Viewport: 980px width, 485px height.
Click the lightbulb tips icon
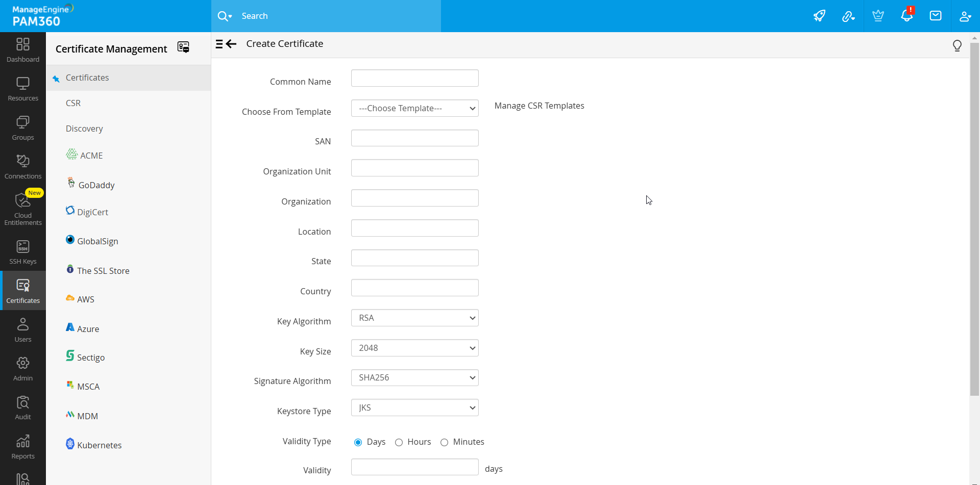click(x=957, y=46)
